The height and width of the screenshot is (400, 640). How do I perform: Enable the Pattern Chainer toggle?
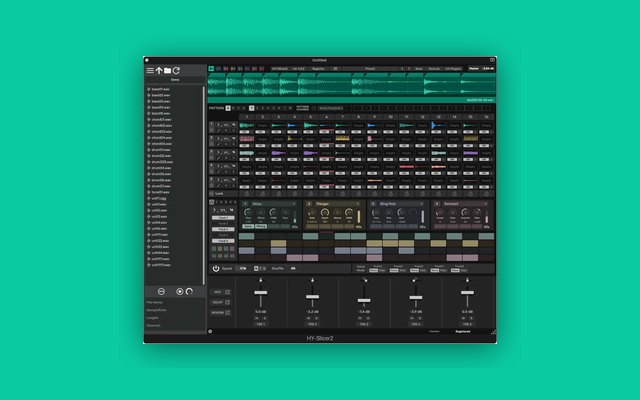pyautogui.click(x=314, y=109)
